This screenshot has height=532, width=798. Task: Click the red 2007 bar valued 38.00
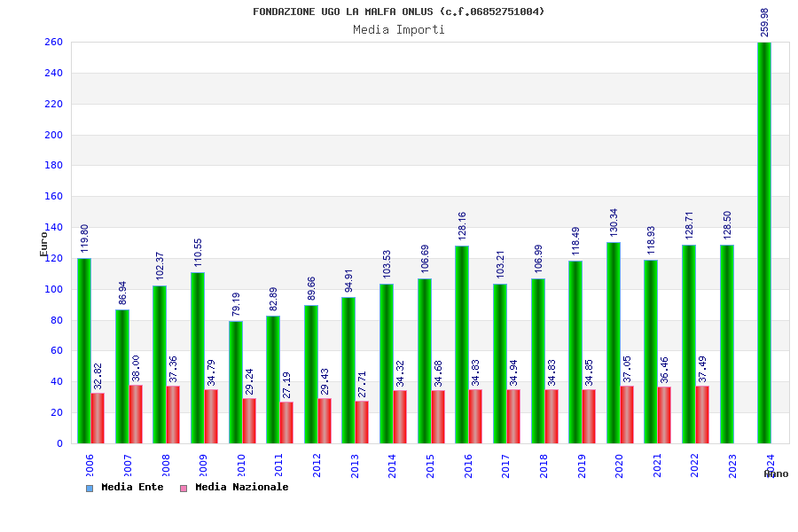[x=136, y=414]
